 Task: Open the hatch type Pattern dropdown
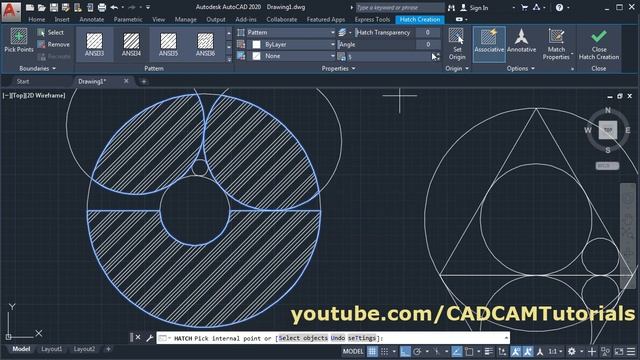point(291,32)
